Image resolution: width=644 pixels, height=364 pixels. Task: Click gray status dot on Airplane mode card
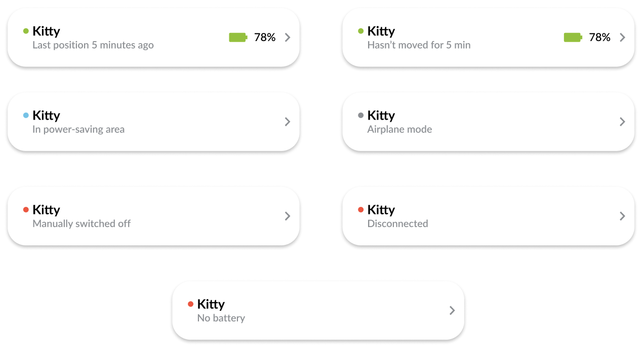coord(360,116)
